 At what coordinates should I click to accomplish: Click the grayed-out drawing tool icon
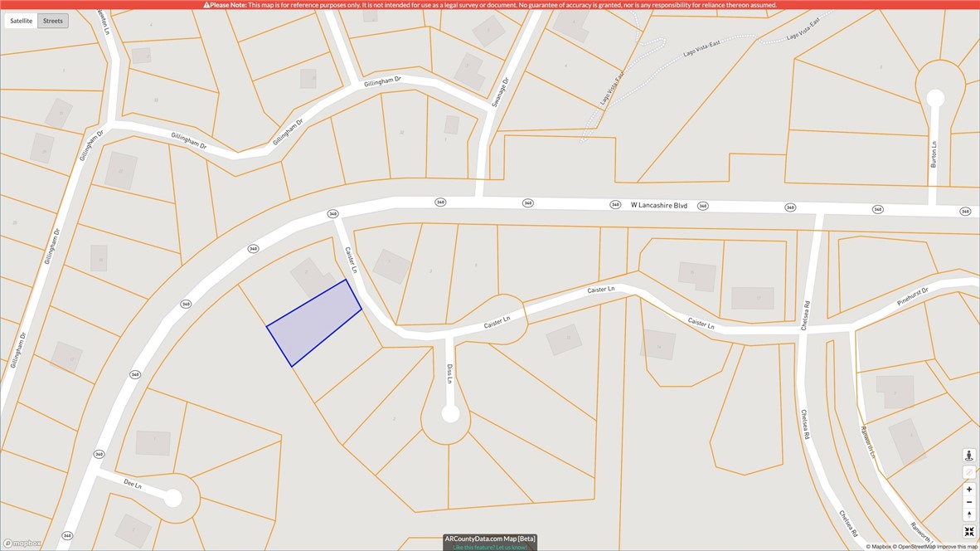click(968, 472)
